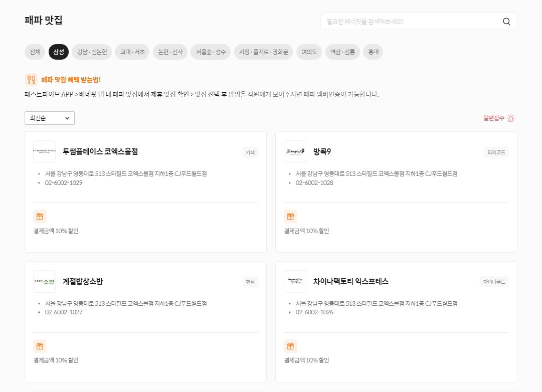The width and height of the screenshot is (542, 392).
Task: Open 방콕9 logo thumbnail
Action: click(295, 151)
